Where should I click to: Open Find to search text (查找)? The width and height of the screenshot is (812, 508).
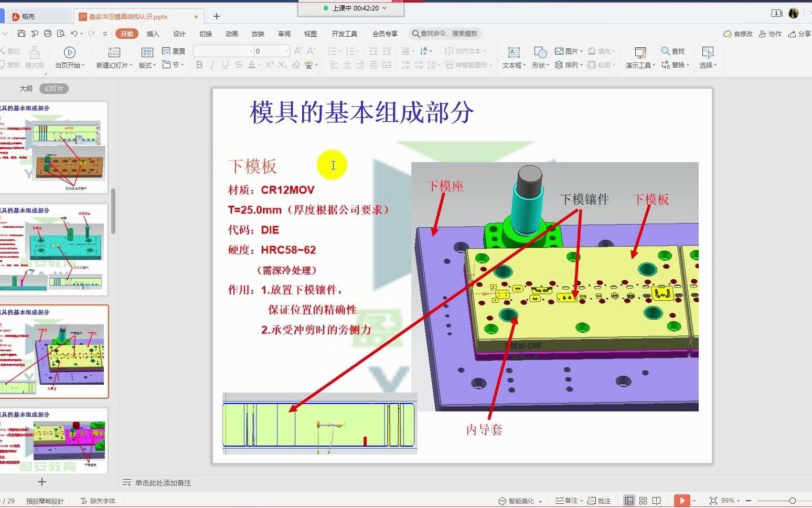[x=674, y=51]
